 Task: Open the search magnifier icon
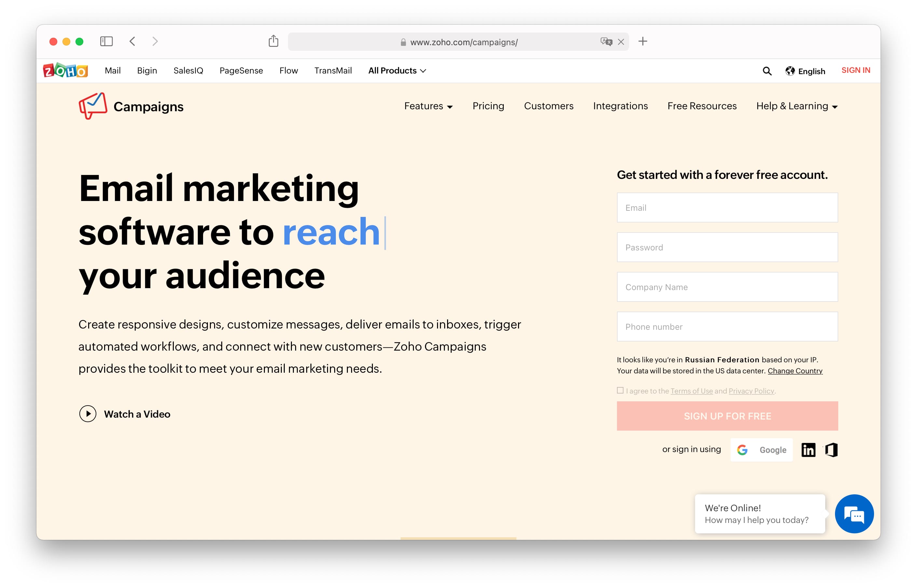pos(767,71)
